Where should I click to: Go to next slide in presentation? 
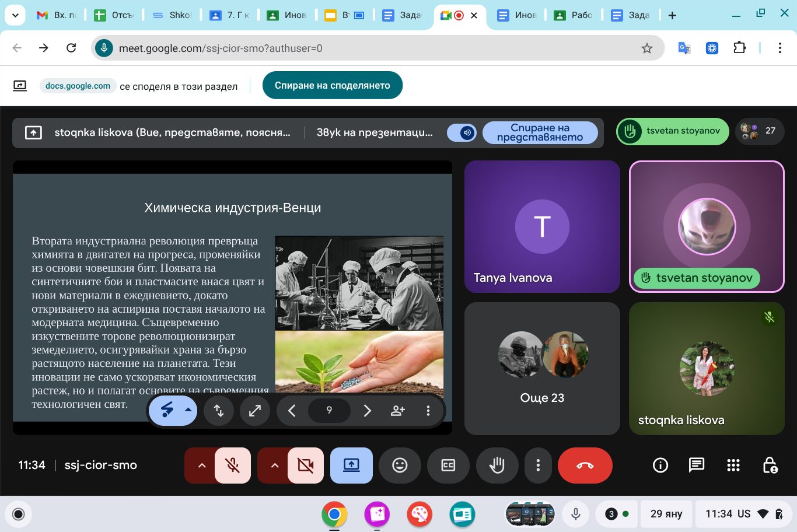pos(367,411)
